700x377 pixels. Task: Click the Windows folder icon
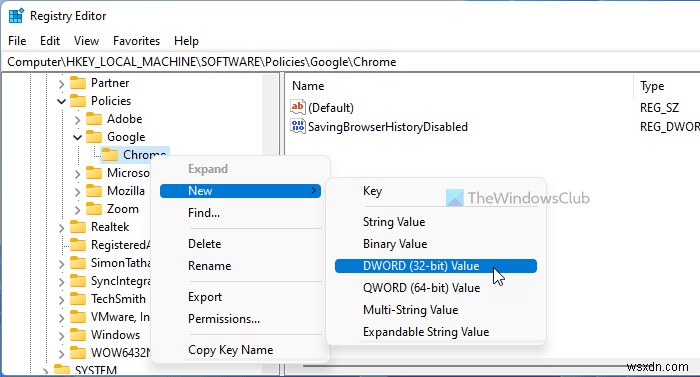[x=78, y=335]
